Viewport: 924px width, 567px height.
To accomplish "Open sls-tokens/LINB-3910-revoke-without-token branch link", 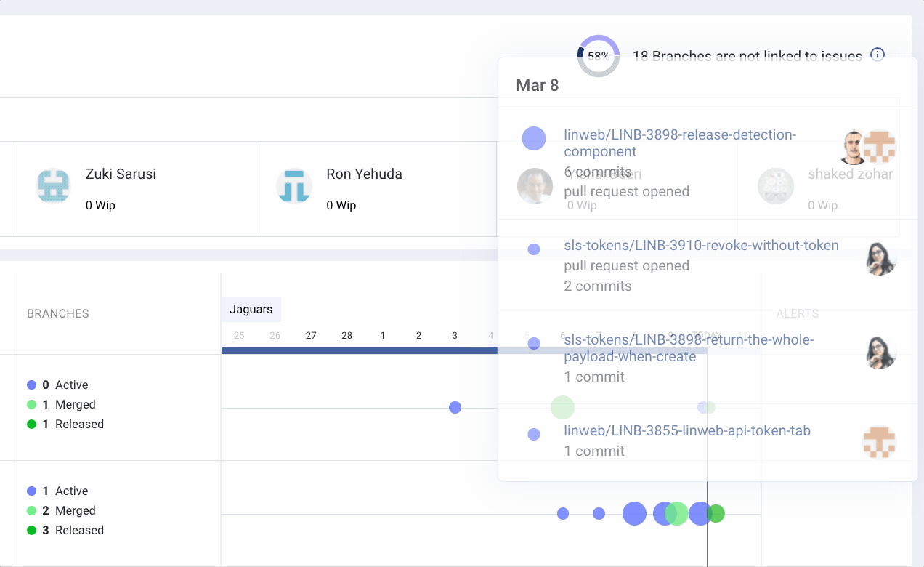I will tap(701, 245).
